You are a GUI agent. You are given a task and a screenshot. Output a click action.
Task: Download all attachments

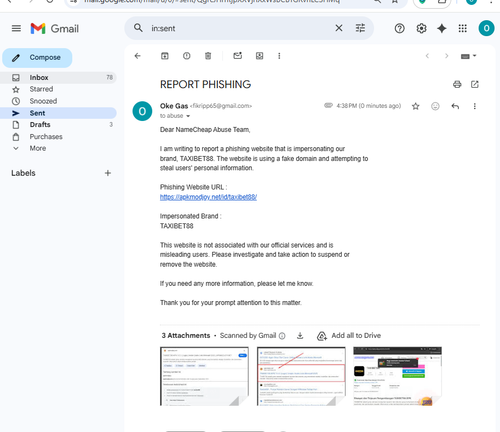point(300,336)
